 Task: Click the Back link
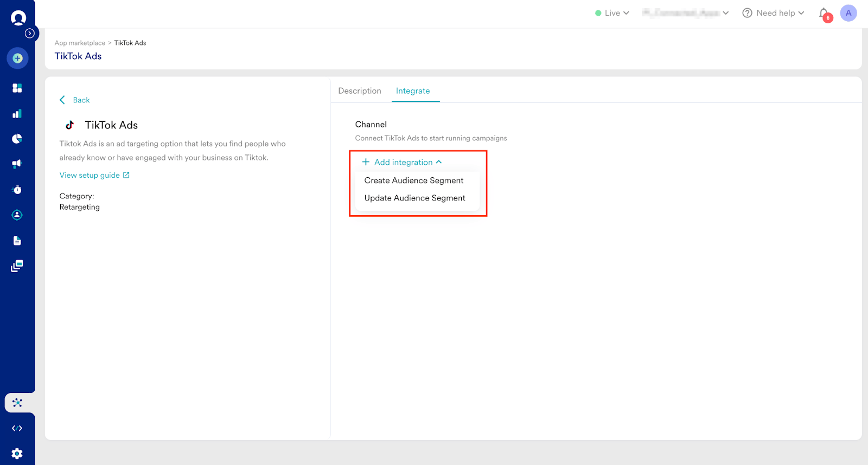81,100
